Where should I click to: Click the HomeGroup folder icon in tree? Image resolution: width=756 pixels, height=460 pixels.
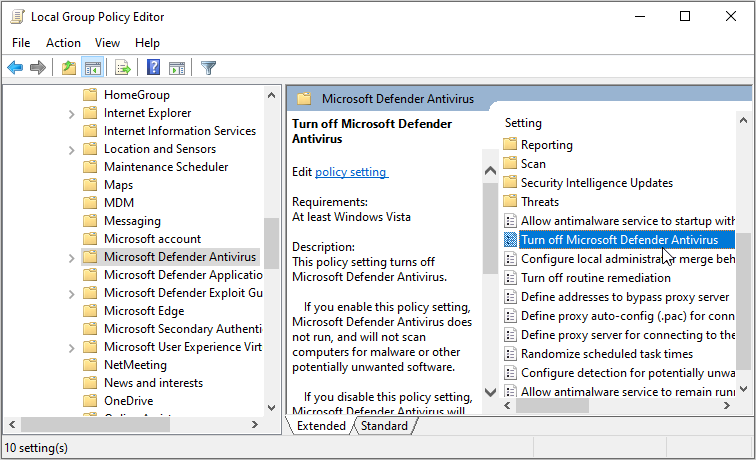click(90, 95)
